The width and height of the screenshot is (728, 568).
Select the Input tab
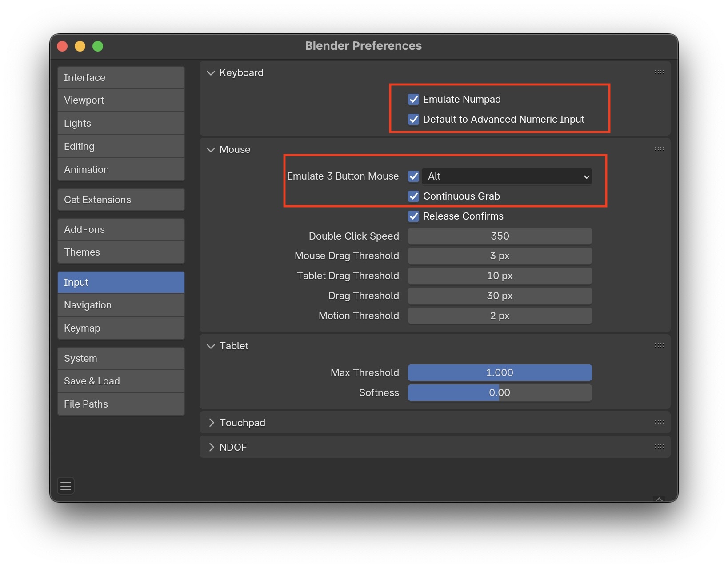[x=121, y=282]
